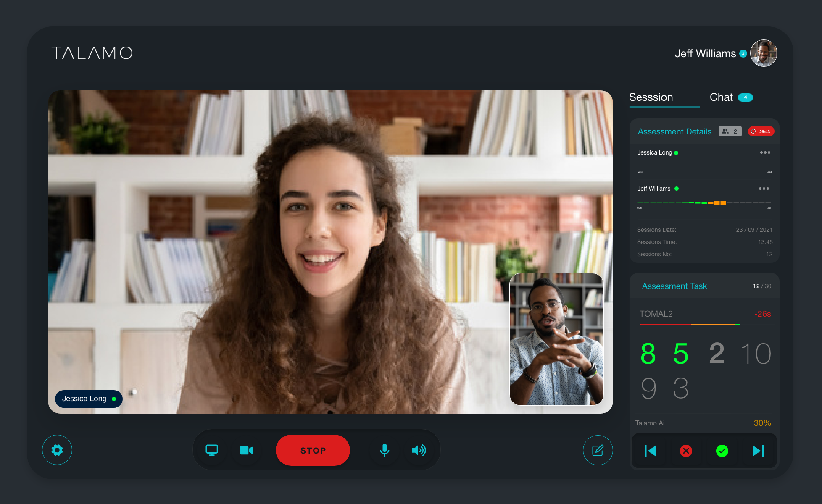Toggle the speaker volume icon
This screenshot has height=504, width=822.
pyautogui.click(x=419, y=450)
